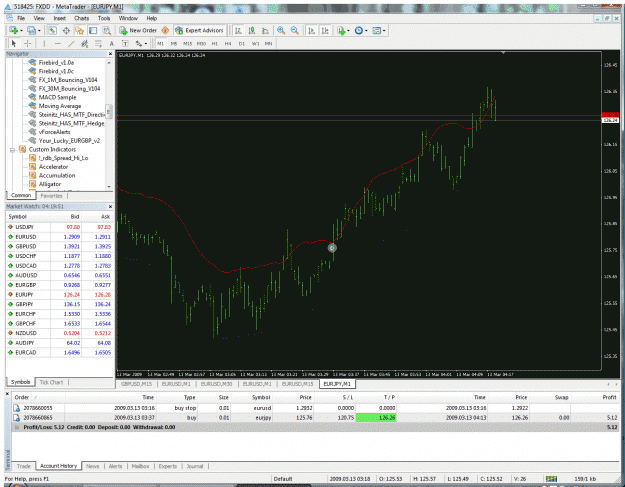
Task: Click the Zoom Out magnifier icon
Action: (x=295, y=30)
